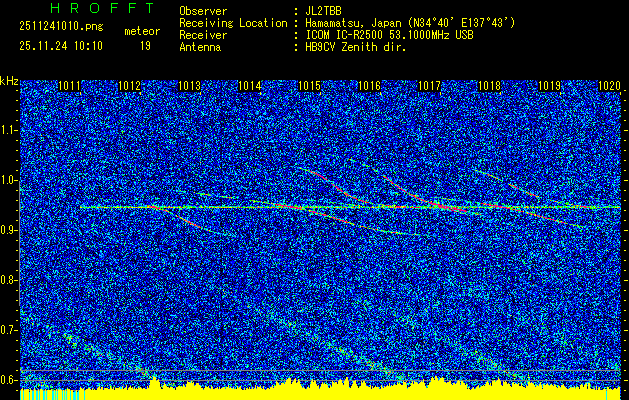Click the meteor count value 19
Screen dimensions: 629x400
pyautogui.click(x=145, y=46)
